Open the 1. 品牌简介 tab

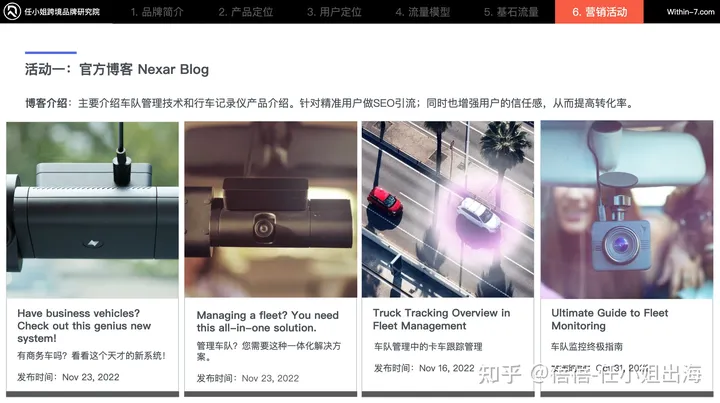click(157, 12)
